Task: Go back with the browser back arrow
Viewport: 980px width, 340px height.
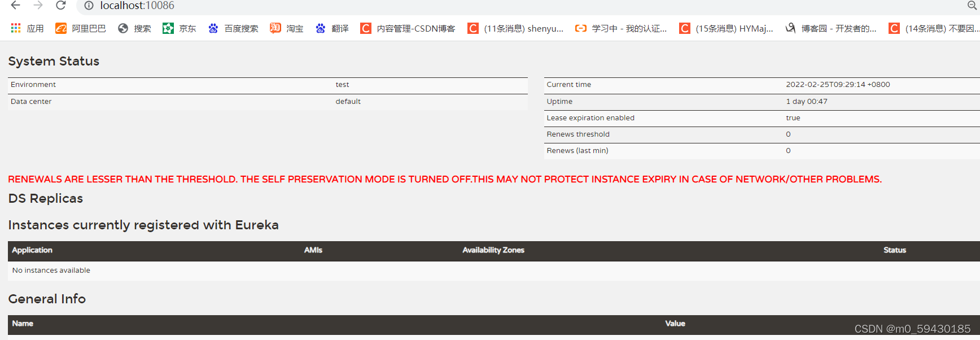Action: (16, 5)
